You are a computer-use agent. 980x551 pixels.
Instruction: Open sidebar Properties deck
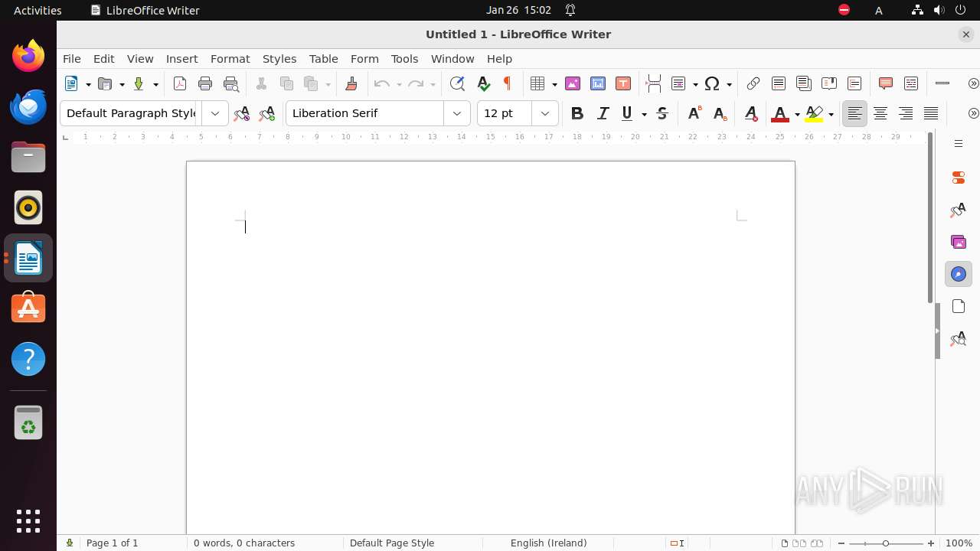959,178
